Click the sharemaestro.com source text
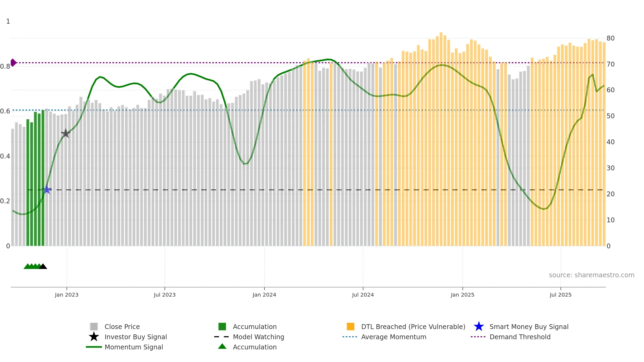Image resolution: width=644 pixels, height=362 pixels. tap(592, 275)
